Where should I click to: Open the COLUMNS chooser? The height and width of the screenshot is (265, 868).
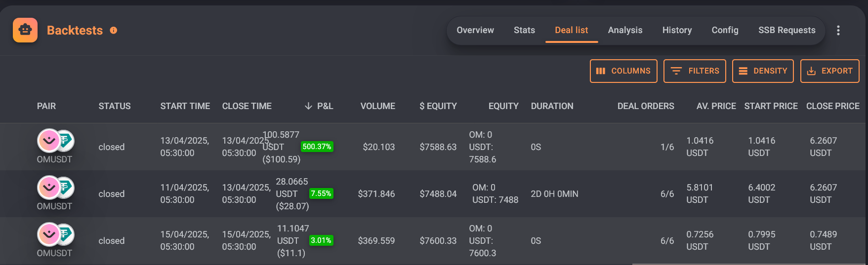coord(623,71)
